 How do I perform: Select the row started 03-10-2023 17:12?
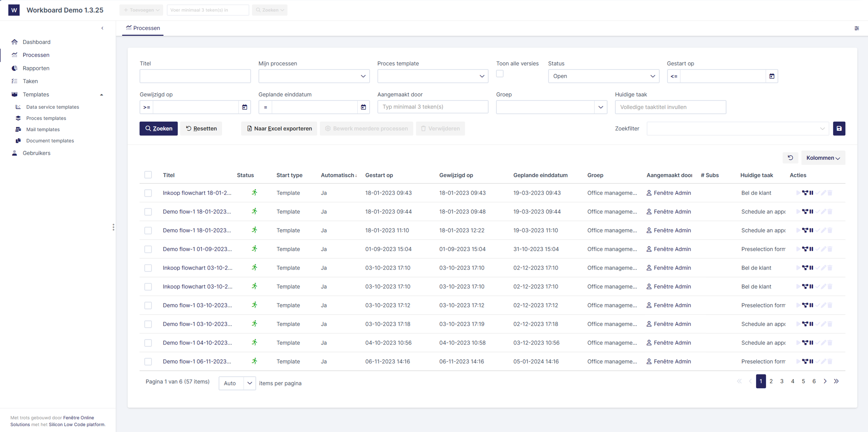(x=148, y=305)
